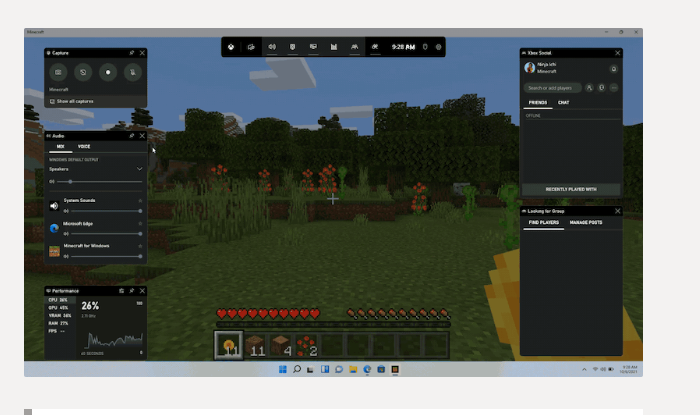Screen dimensions: 700x415
Task: Open the Xbox icon on Game Bar
Action: pos(233,46)
